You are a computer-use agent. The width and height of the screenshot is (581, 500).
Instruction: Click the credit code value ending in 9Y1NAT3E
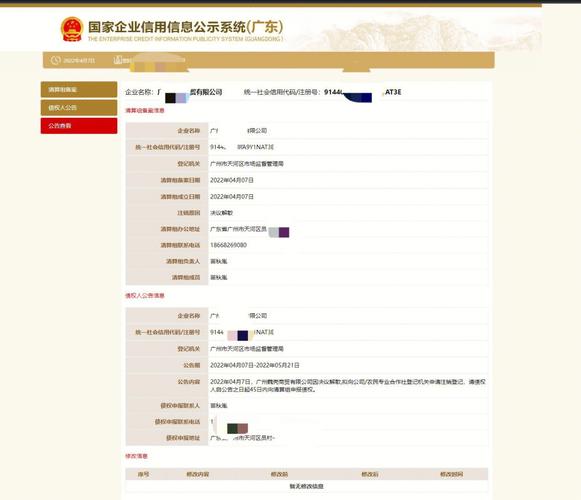coord(242,147)
